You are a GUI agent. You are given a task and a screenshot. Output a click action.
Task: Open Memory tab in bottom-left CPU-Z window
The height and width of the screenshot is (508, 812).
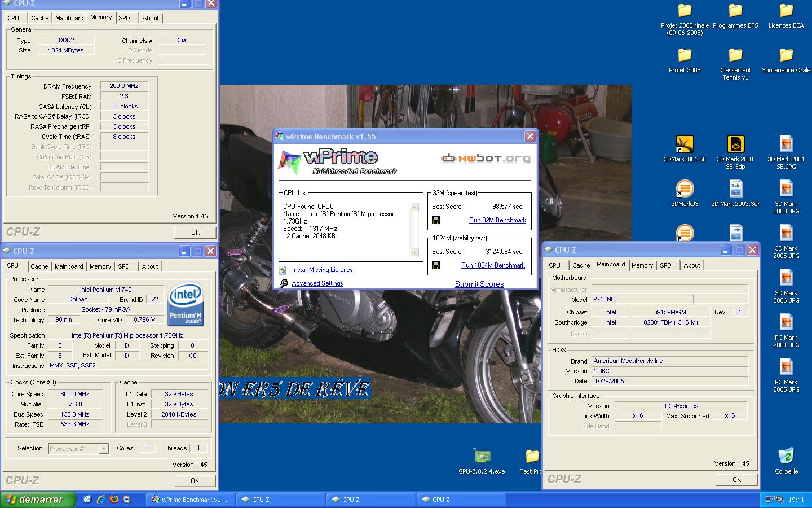(100, 266)
